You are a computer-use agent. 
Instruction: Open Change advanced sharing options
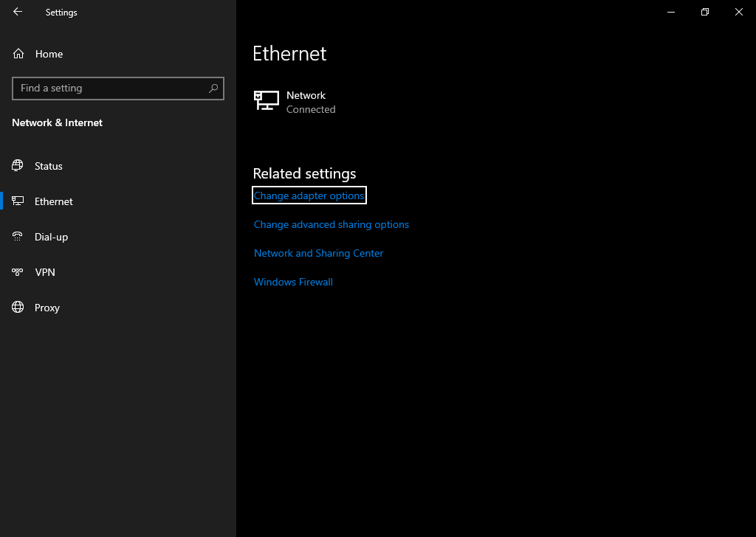pos(331,224)
